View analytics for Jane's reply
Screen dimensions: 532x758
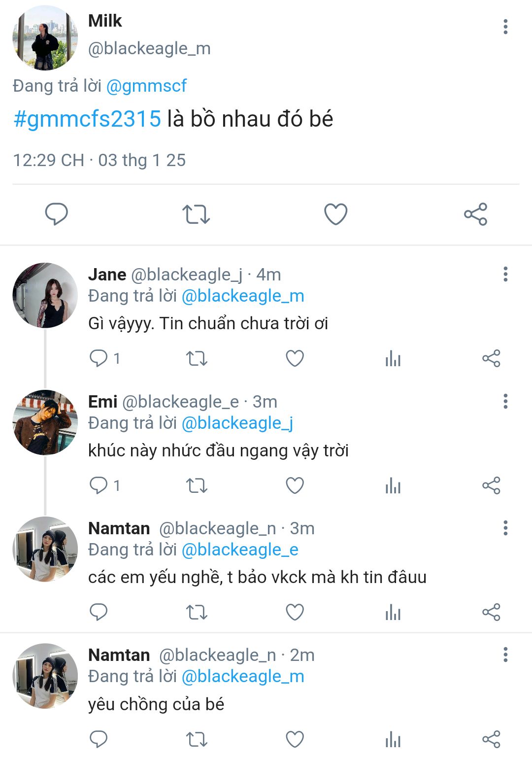pos(393,358)
